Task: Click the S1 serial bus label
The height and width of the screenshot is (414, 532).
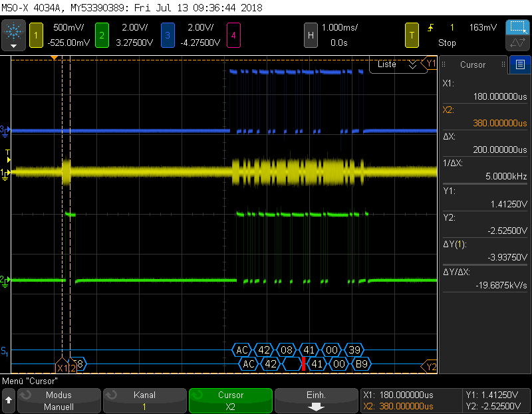Action: click(x=5, y=352)
